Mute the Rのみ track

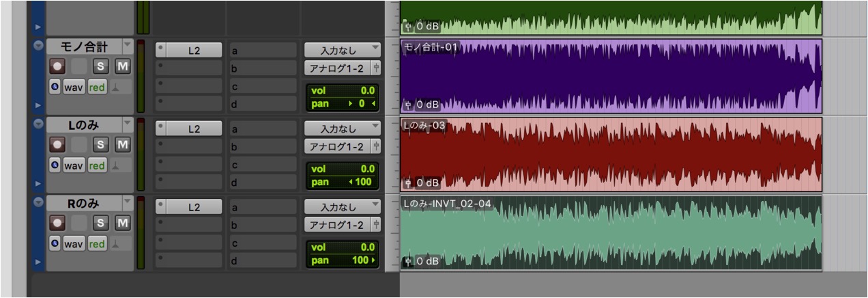pos(122,223)
